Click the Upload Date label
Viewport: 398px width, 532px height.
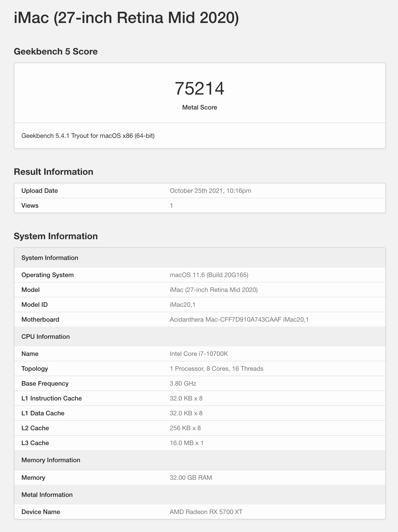[x=39, y=191]
